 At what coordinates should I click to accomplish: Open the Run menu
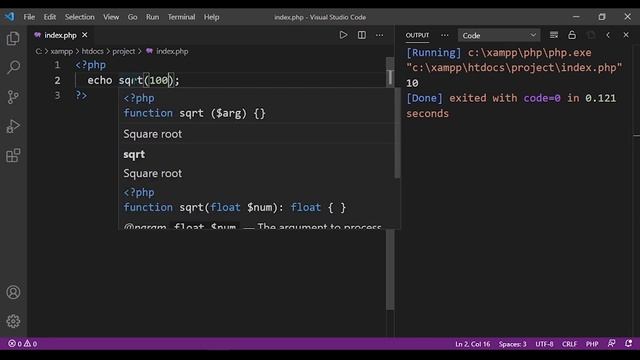[x=152, y=17]
